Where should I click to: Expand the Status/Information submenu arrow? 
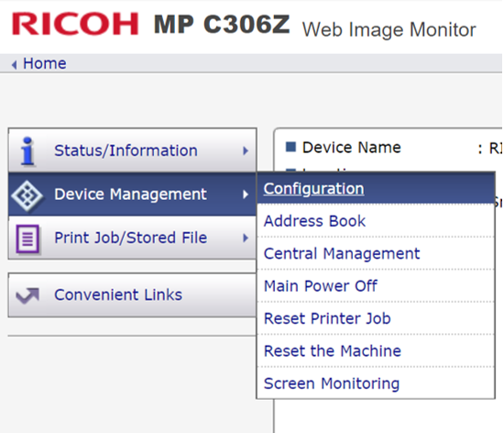246,150
